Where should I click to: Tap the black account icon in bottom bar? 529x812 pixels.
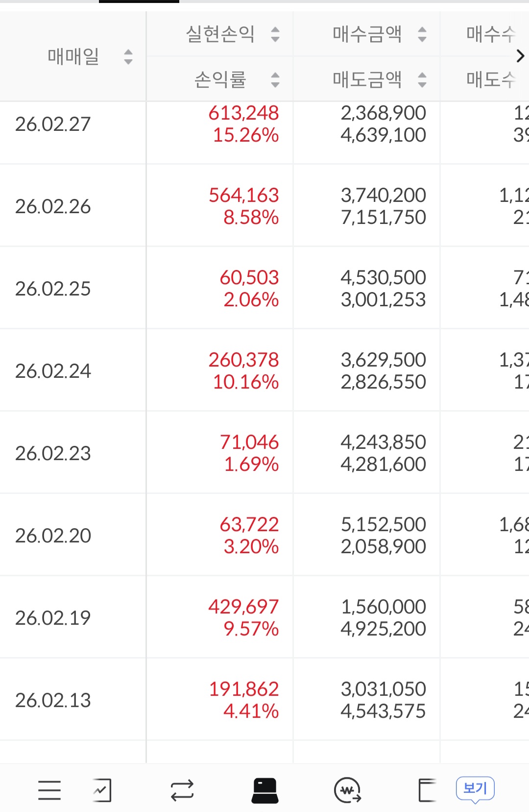[265, 790]
